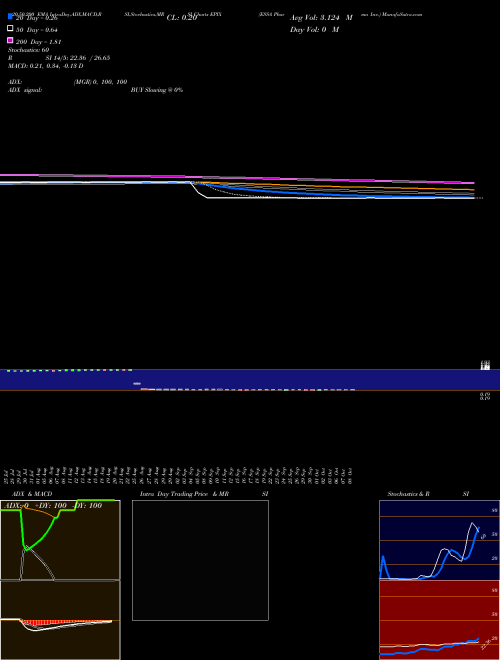Click the 'Day Vol: 0 M' text

(x=314, y=29)
